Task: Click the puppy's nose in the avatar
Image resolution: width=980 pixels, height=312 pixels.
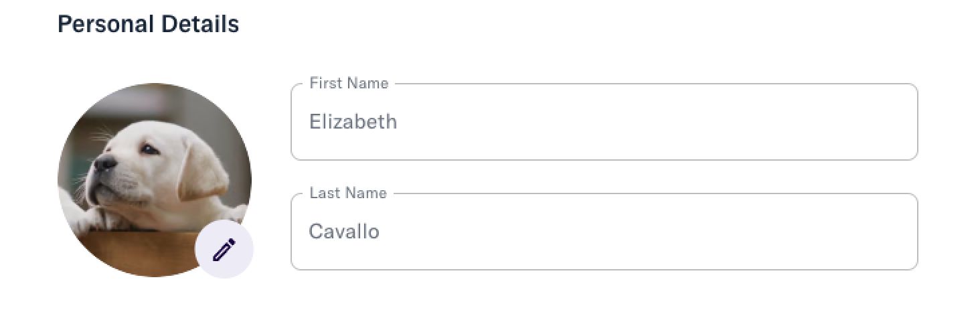Action: (x=105, y=163)
